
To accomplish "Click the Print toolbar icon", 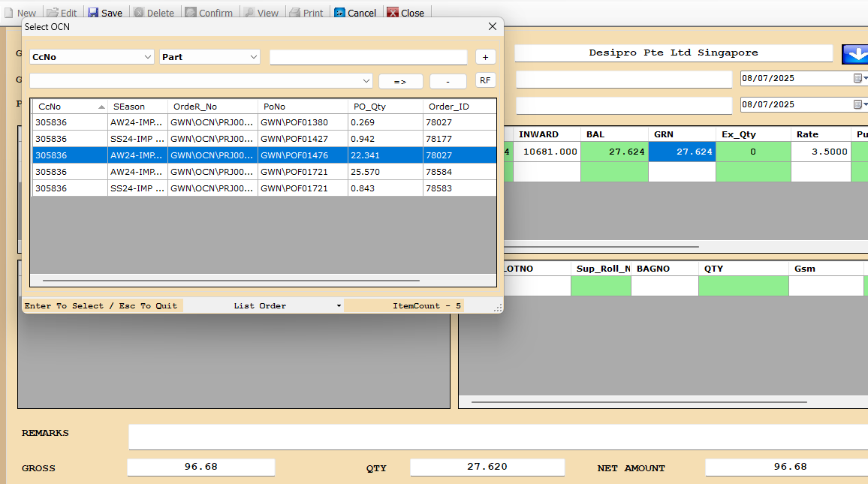I will tap(295, 13).
